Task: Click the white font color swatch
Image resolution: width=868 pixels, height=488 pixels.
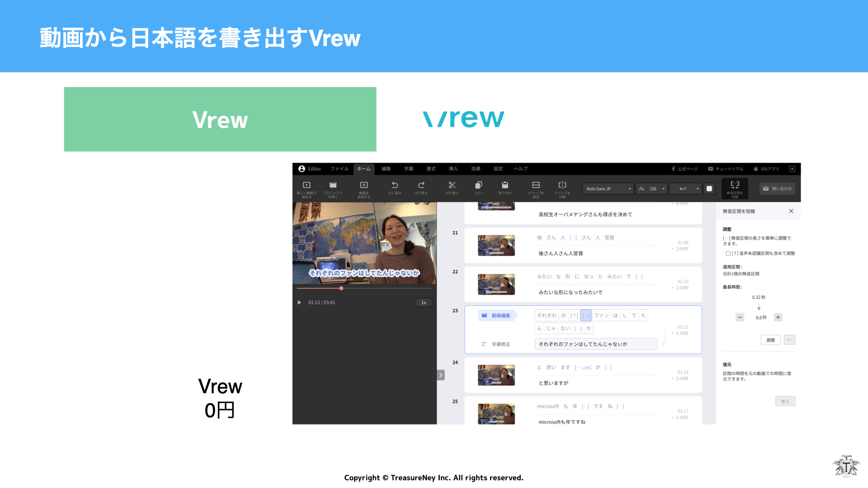Action: (709, 189)
